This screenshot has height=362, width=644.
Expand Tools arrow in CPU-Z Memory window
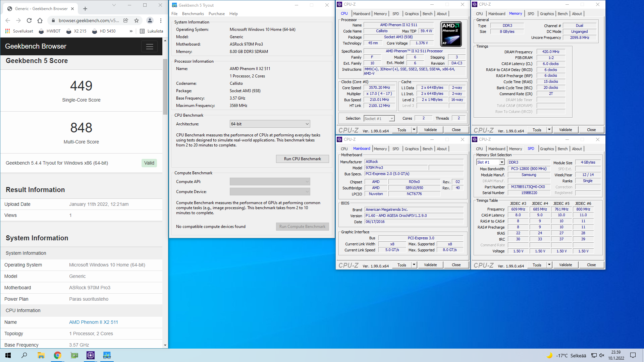(x=549, y=130)
